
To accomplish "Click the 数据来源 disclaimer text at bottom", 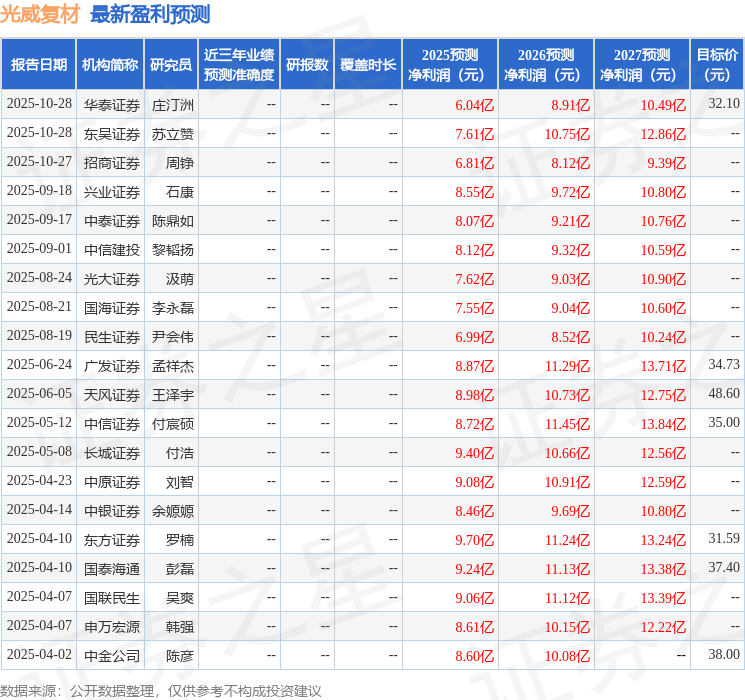I will (161, 691).
